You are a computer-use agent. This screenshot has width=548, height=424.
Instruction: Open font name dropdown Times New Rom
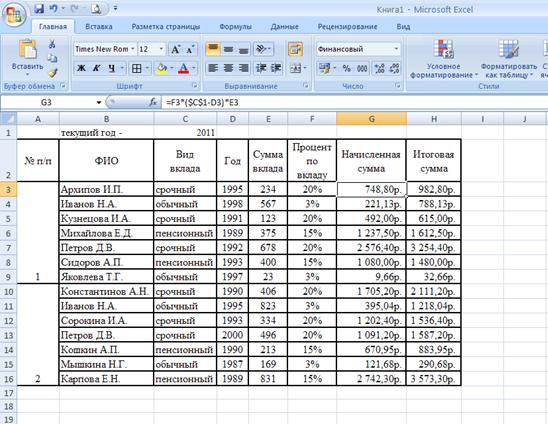pyautogui.click(x=133, y=49)
